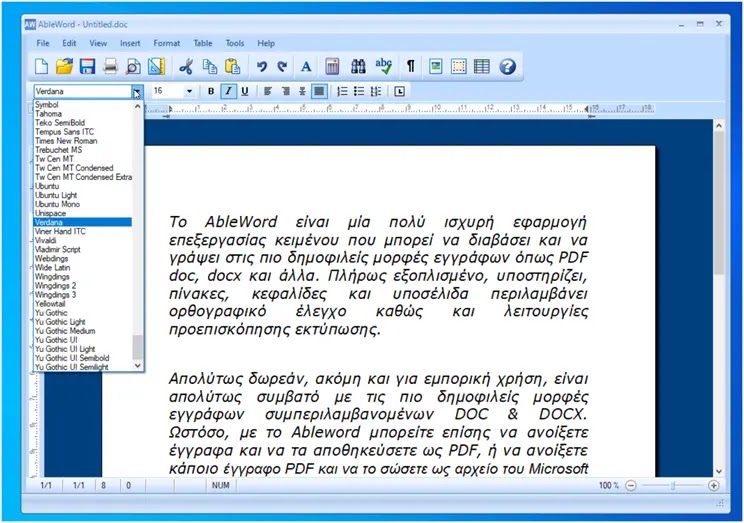Save the document with floppy disk icon

click(x=87, y=66)
